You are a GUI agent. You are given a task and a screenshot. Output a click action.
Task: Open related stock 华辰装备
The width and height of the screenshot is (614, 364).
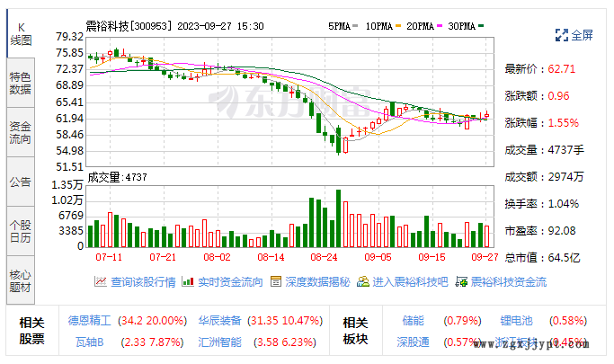pos(219,321)
